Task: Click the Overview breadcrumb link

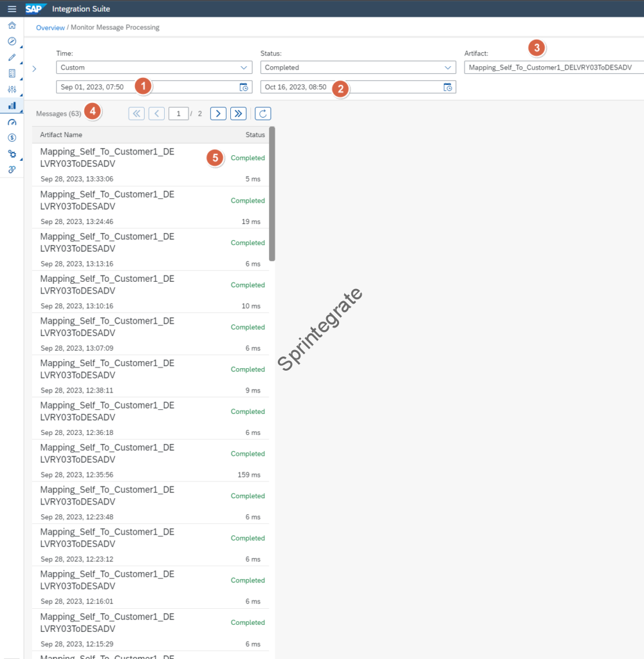Action: (50, 28)
